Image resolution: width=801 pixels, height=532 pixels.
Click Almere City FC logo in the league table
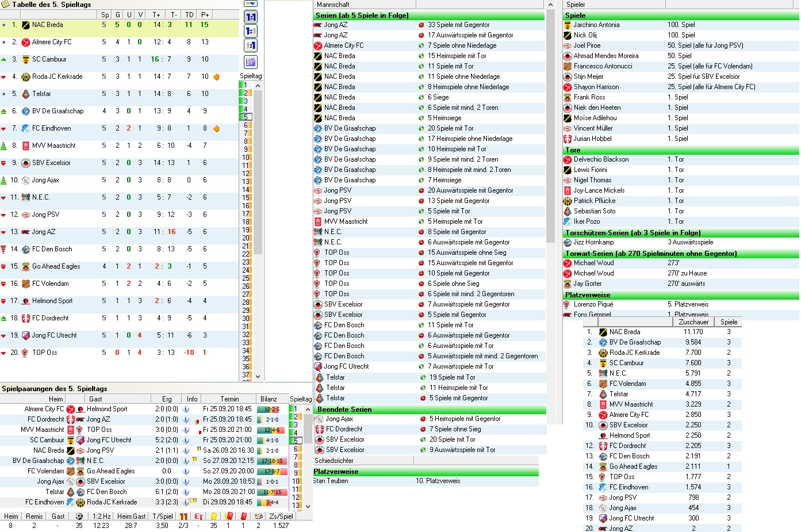pyautogui.click(x=26, y=42)
